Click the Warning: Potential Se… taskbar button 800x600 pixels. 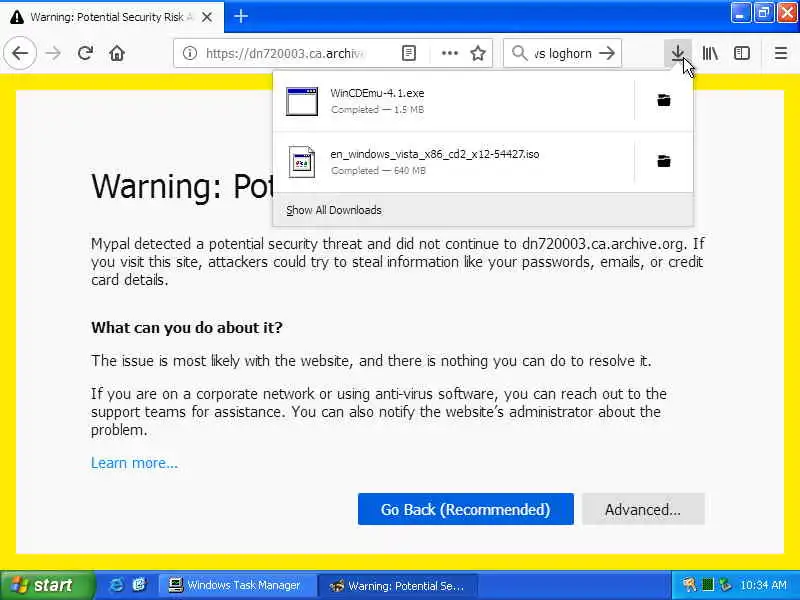(397, 585)
